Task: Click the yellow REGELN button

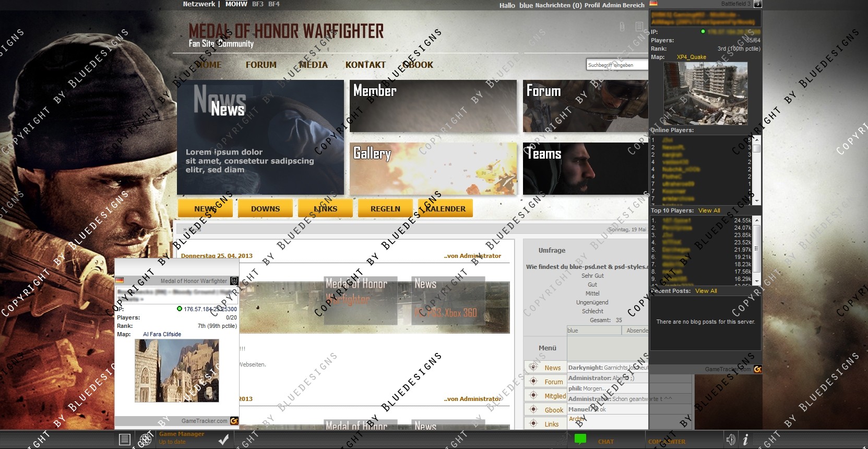Action: click(x=385, y=208)
